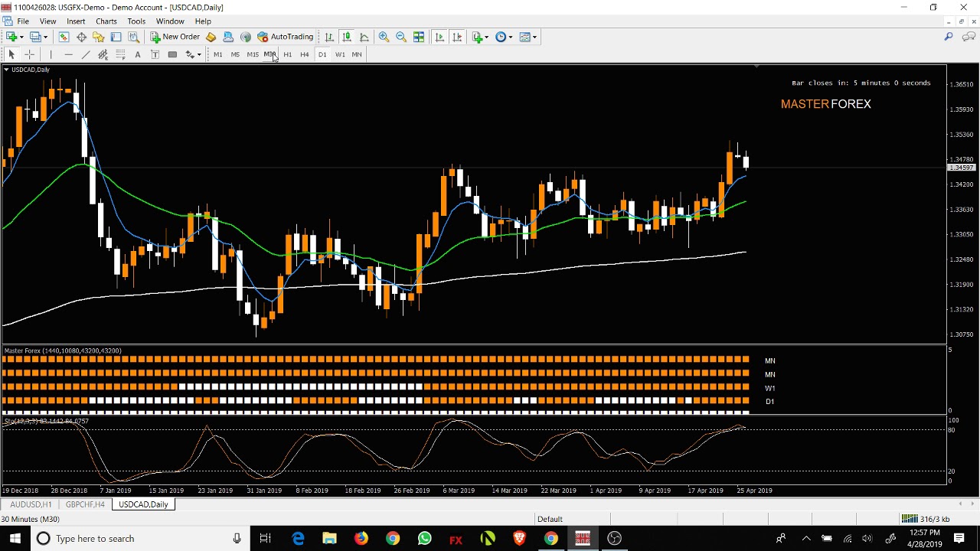The width and height of the screenshot is (980, 551).
Task: Zoom in on the chart
Action: (384, 37)
